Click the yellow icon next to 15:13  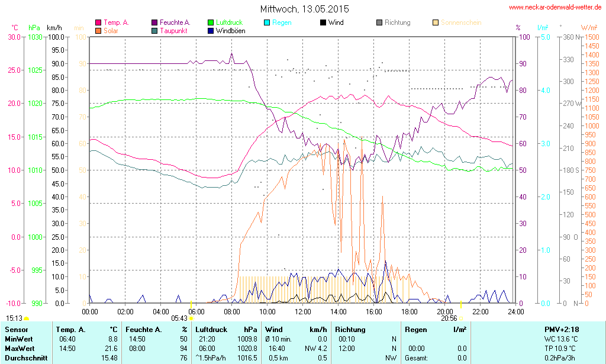tap(27, 318)
